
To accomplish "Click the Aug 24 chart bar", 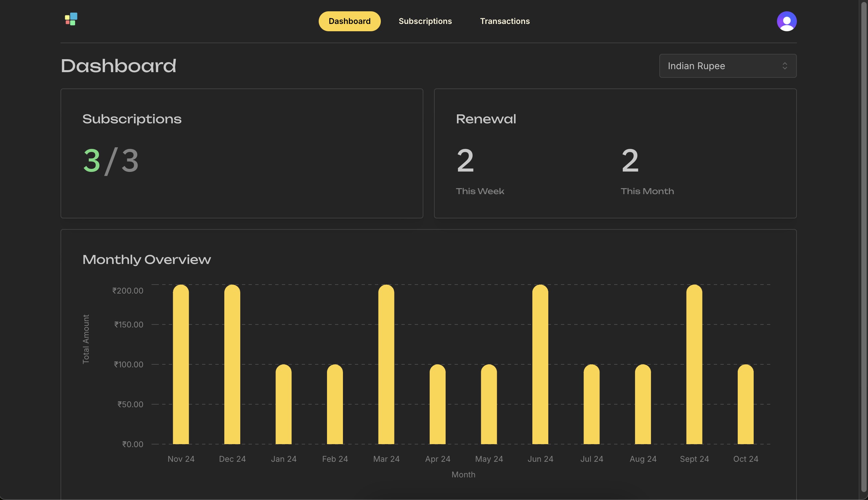I will pyautogui.click(x=643, y=404).
